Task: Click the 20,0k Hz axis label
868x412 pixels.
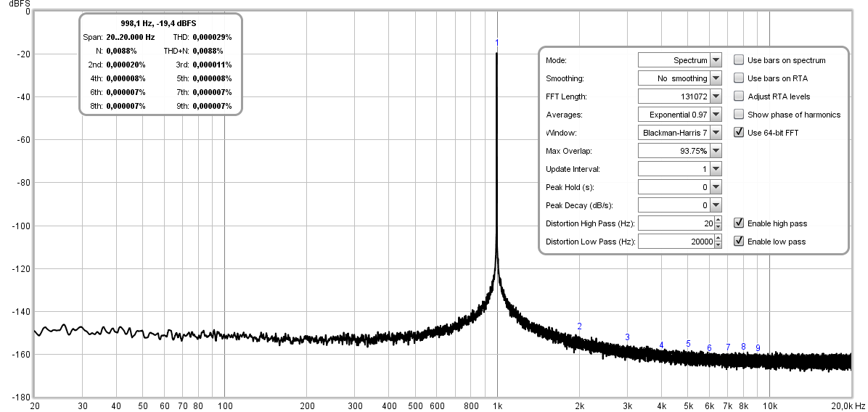Action: click(847, 406)
